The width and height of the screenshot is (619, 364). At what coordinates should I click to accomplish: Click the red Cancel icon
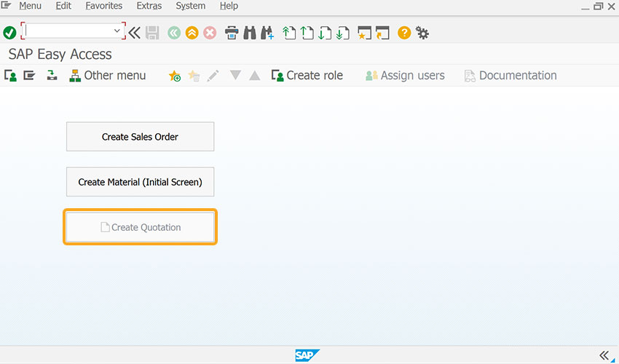210,33
